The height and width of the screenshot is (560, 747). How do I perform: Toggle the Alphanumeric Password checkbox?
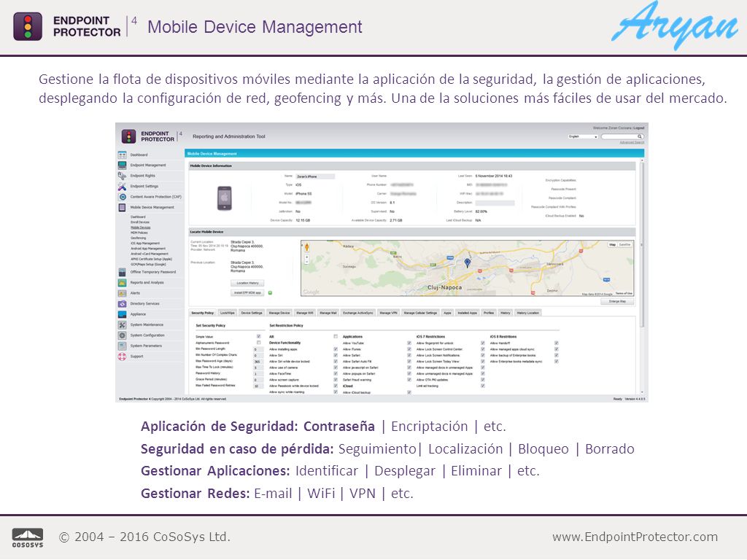pyautogui.click(x=259, y=343)
